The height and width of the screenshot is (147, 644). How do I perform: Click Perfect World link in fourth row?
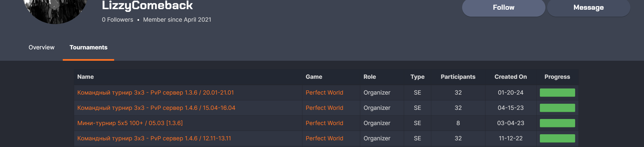324,138
